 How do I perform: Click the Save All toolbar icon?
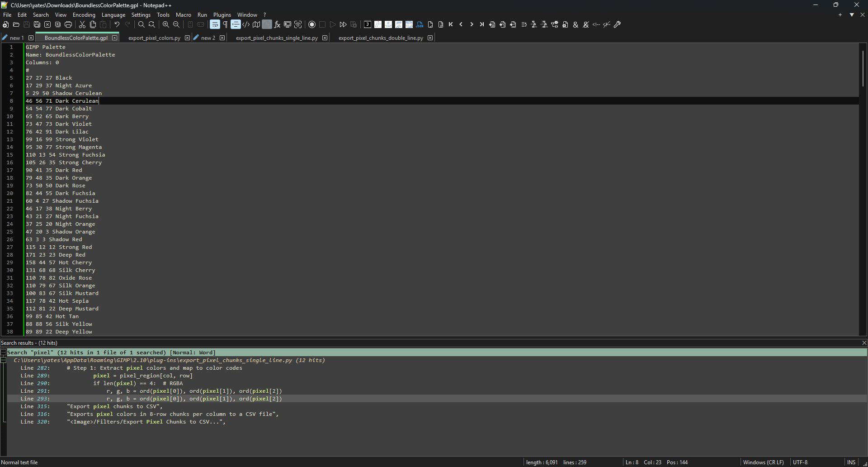point(37,24)
